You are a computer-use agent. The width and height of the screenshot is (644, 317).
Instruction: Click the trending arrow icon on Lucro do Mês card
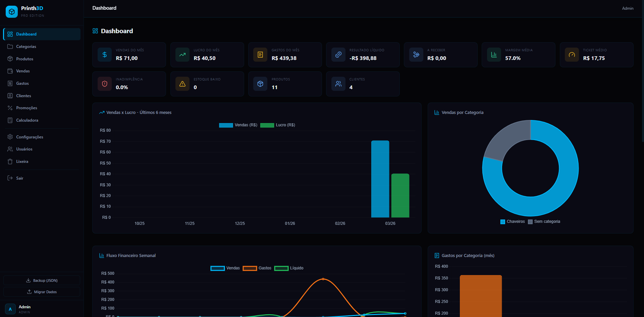coord(182,55)
